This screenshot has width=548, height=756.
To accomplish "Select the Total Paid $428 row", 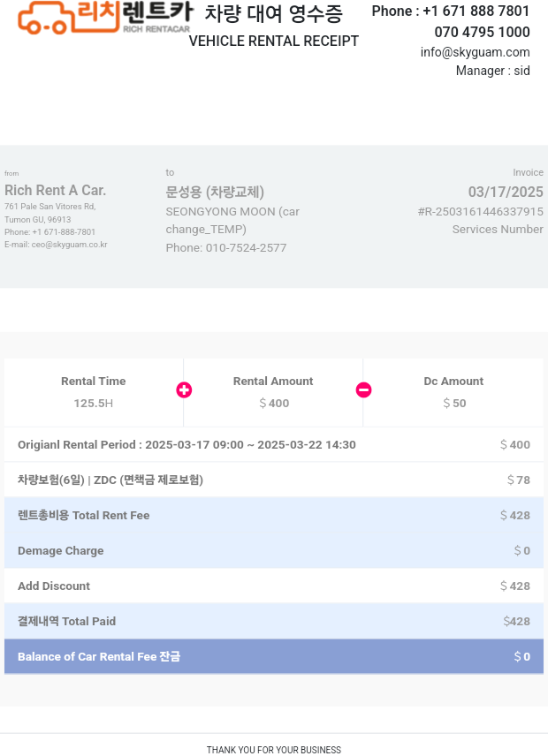I will [274, 621].
